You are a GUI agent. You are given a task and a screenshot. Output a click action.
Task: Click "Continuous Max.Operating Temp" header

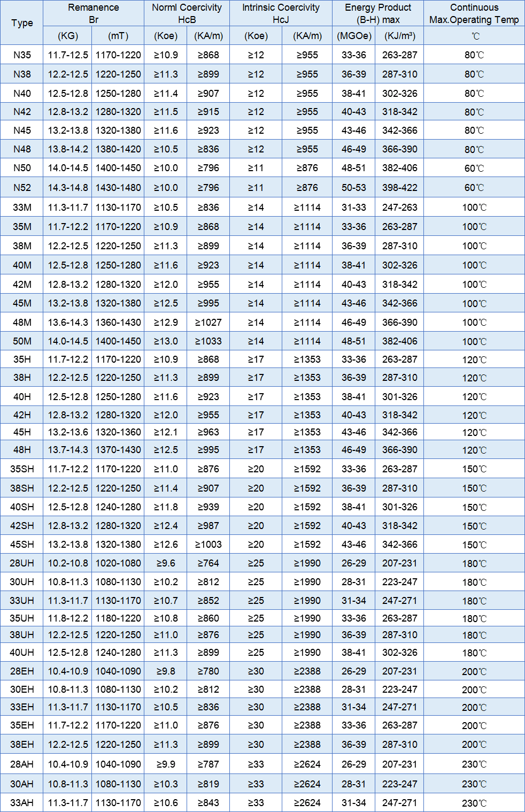474,13
